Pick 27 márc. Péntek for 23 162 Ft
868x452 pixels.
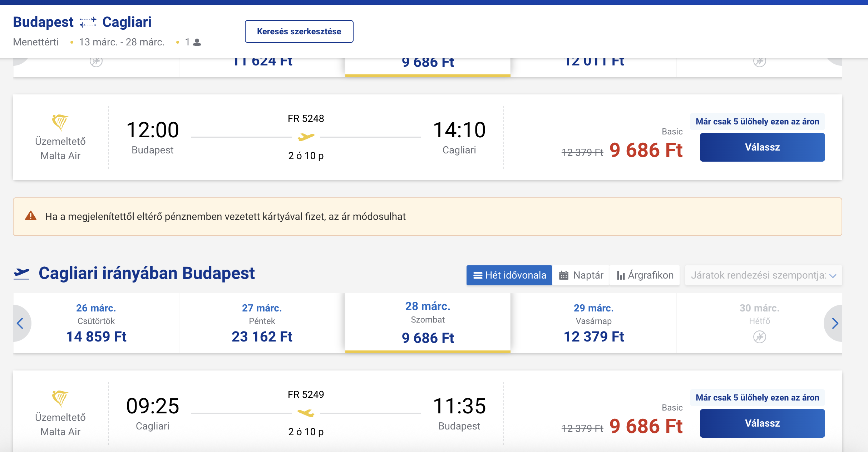pos(262,323)
